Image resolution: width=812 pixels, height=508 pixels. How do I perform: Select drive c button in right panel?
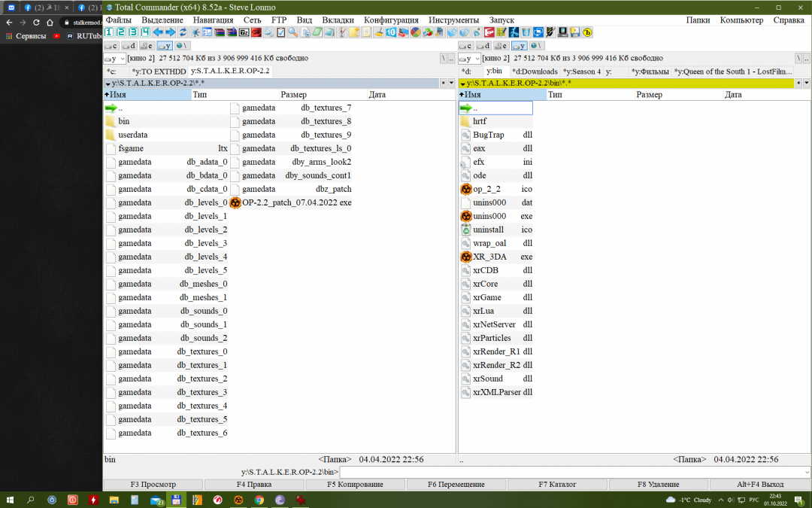coord(466,46)
